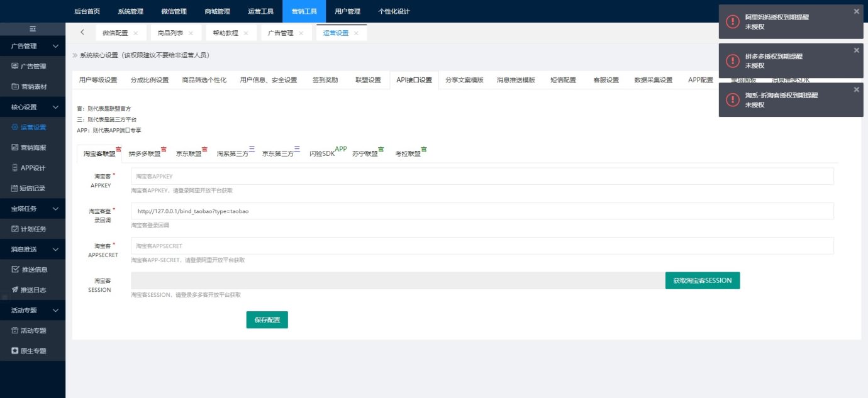Open 个性化设计 in top navigation
868x398 pixels.
click(394, 11)
